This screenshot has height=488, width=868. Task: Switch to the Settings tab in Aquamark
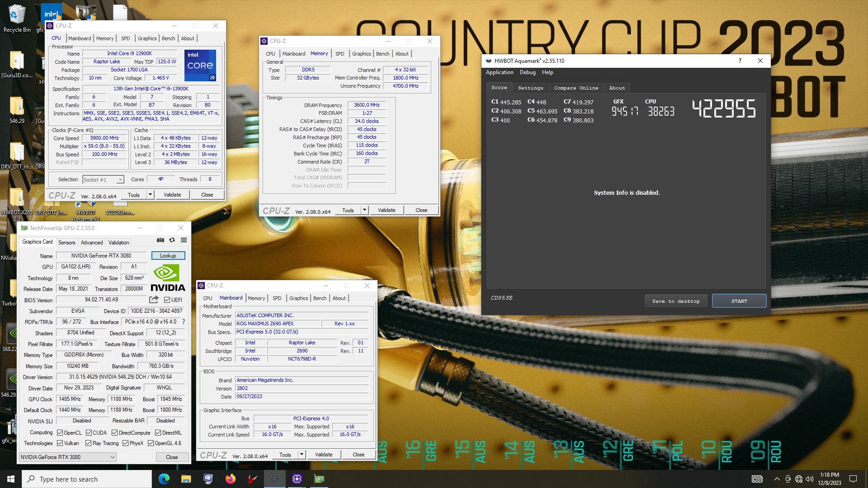point(530,88)
